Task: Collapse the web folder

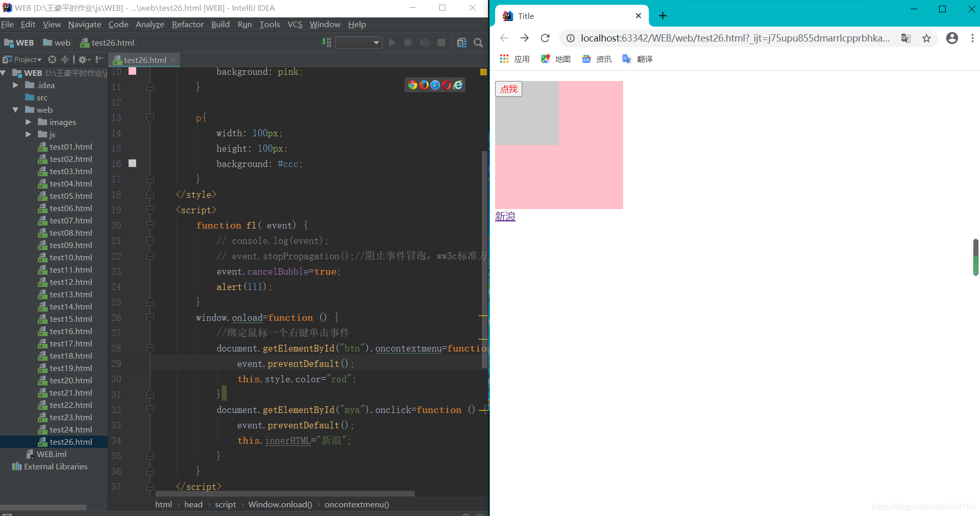Action: point(15,110)
